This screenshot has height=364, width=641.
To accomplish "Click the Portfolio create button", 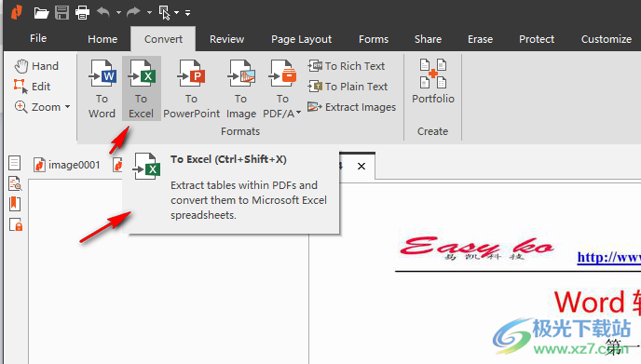I will coord(433,81).
